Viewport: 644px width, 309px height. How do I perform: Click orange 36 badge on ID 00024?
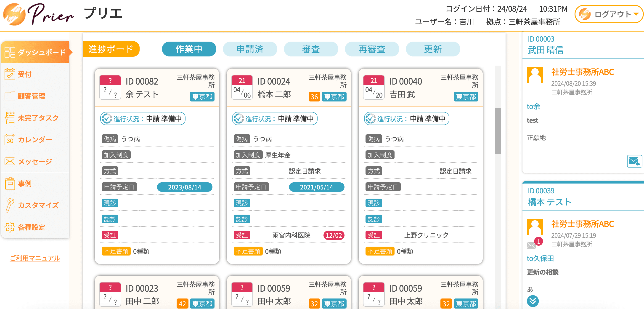[314, 97]
